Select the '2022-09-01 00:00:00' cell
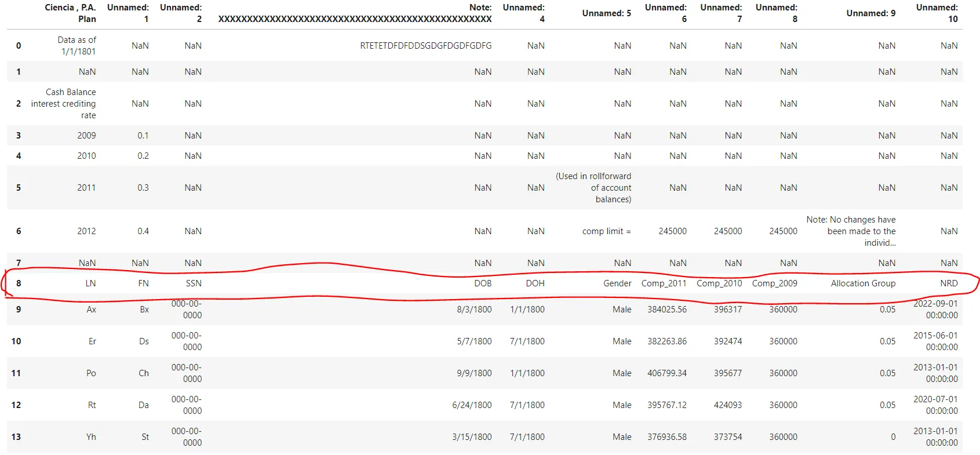980x455 pixels. coord(935,310)
